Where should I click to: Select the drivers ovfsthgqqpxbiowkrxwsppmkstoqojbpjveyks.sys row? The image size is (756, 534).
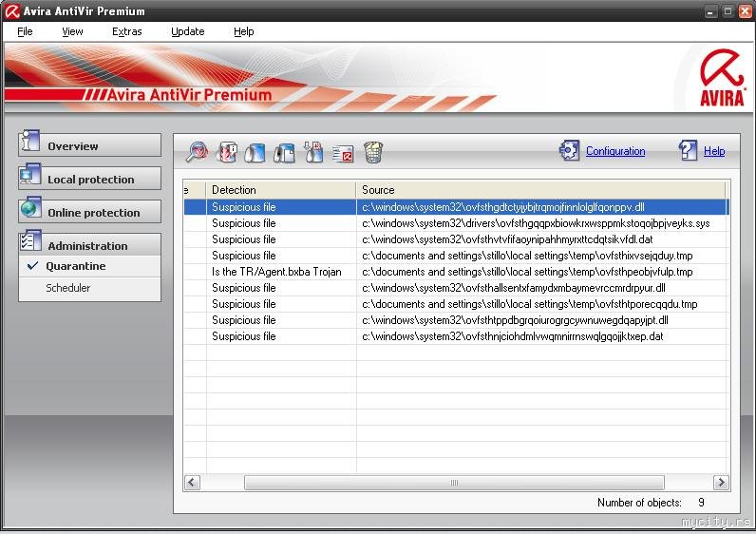click(x=456, y=223)
